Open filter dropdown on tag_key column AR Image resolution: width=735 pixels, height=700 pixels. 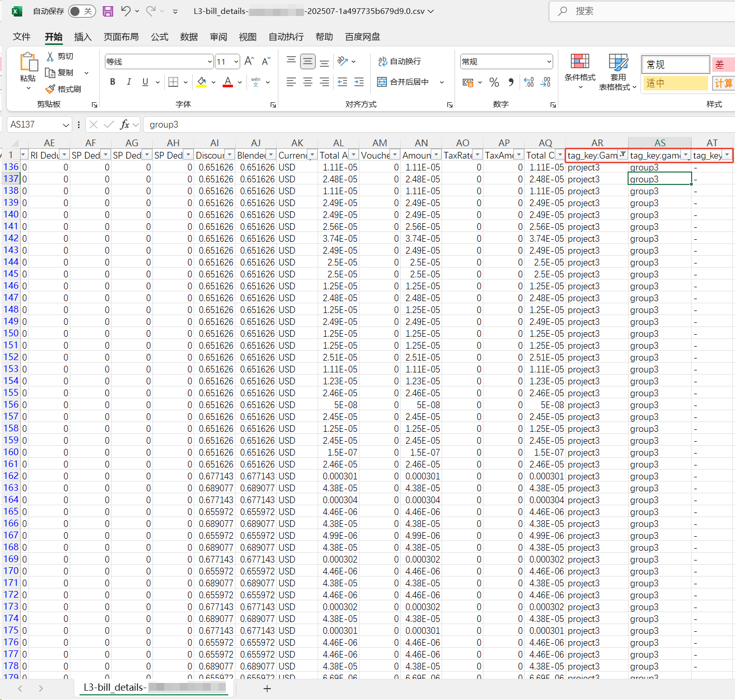pyautogui.click(x=623, y=155)
